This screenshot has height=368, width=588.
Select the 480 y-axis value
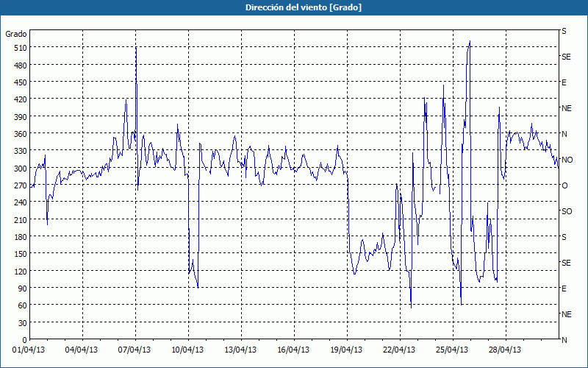coord(21,66)
